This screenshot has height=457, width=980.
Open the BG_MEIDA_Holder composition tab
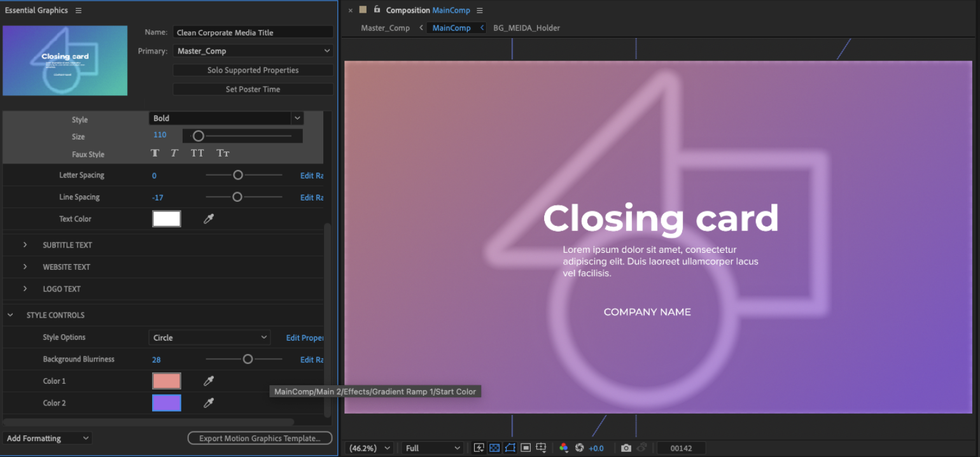[x=526, y=28]
